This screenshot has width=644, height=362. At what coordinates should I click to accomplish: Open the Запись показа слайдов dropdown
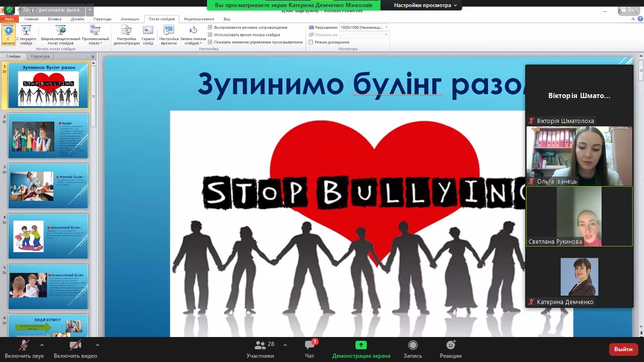193,35
